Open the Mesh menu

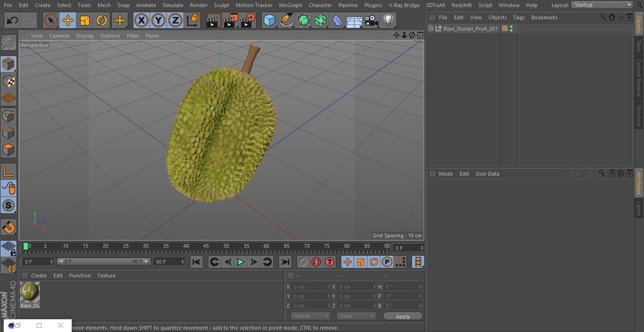point(104,5)
